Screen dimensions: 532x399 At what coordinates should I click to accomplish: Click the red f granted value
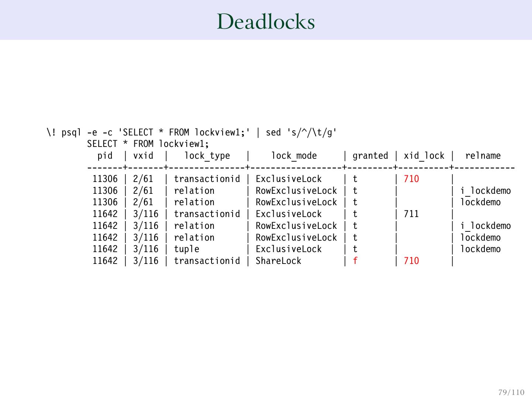(x=355, y=261)
